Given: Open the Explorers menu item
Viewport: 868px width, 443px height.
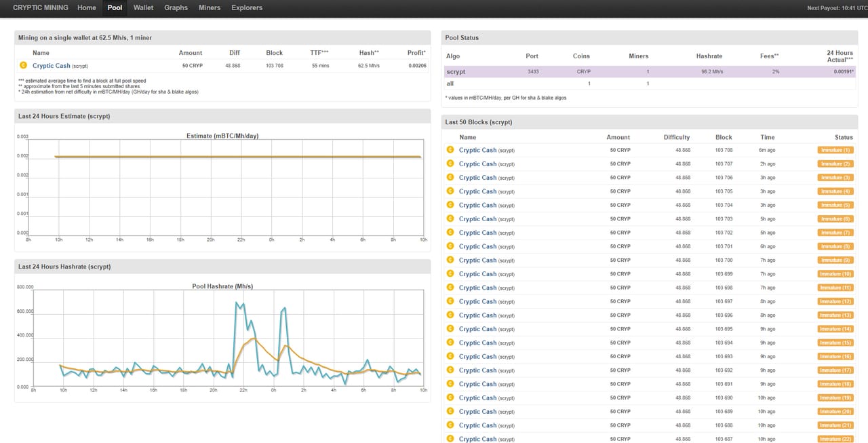Looking at the screenshot, I should [x=247, y=8].
